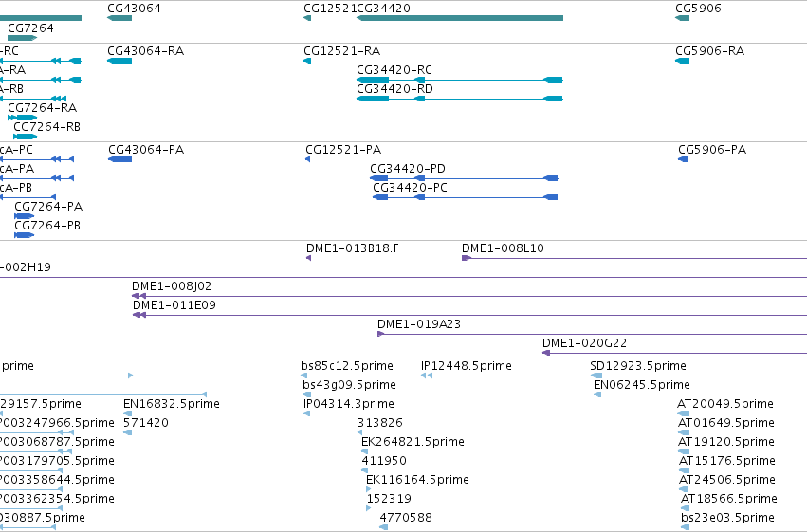
Task: Select EST SD12923.5prime
Action: (x=638, y=366)
